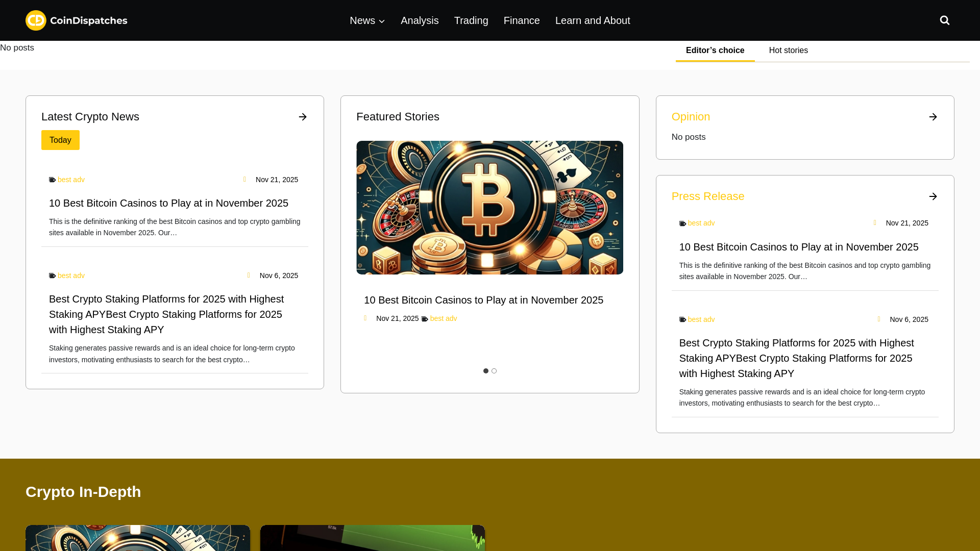Select the Today filter button
980x551 pixels.
(60, 140)
